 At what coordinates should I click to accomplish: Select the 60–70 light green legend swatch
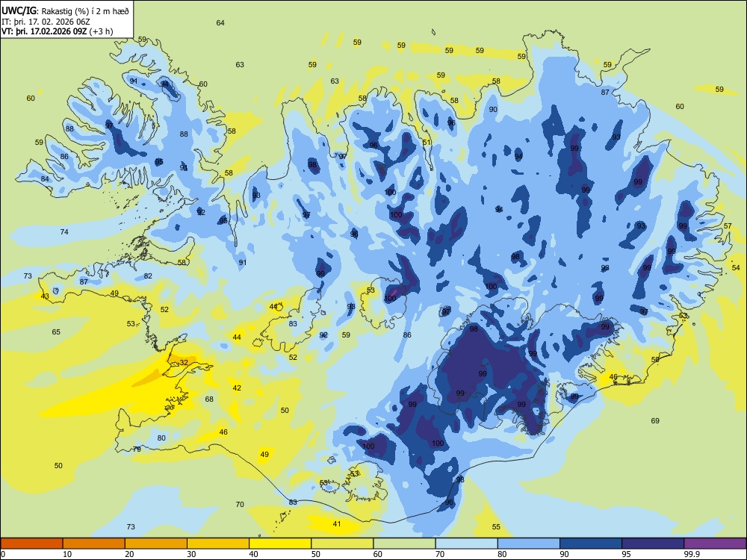tap(404, 544)
